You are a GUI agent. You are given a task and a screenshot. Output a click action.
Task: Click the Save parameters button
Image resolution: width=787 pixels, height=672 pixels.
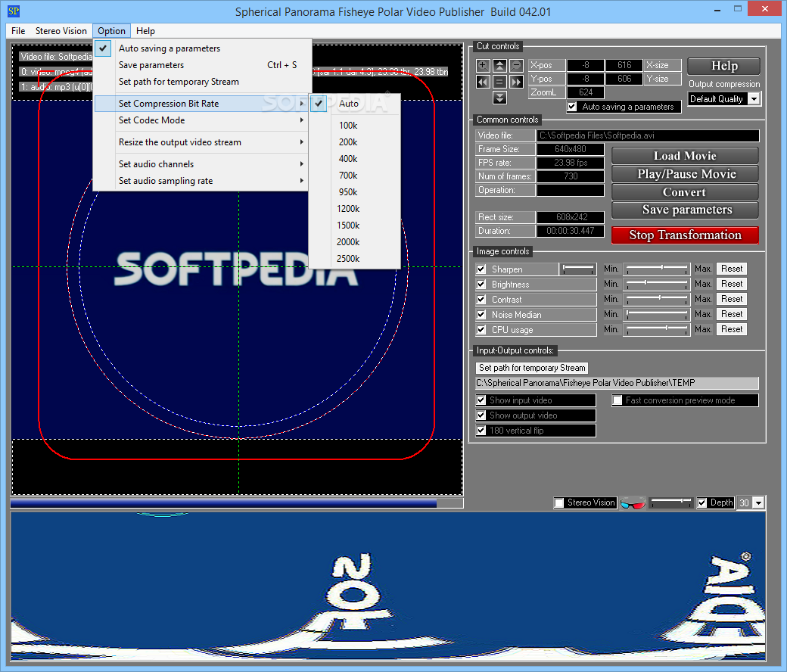pyautogui.click(x=685, y=210)
